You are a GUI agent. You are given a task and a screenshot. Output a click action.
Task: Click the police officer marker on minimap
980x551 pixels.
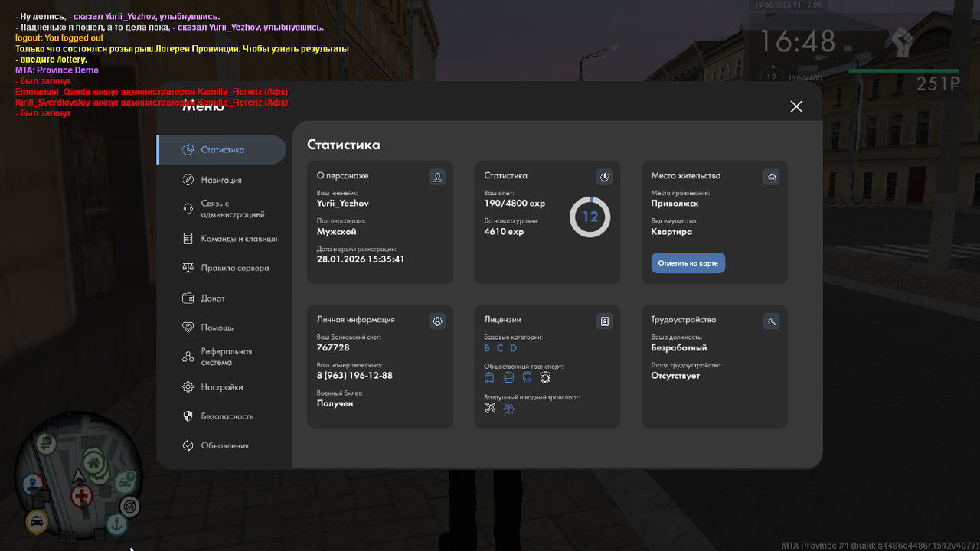click(33, 484)
